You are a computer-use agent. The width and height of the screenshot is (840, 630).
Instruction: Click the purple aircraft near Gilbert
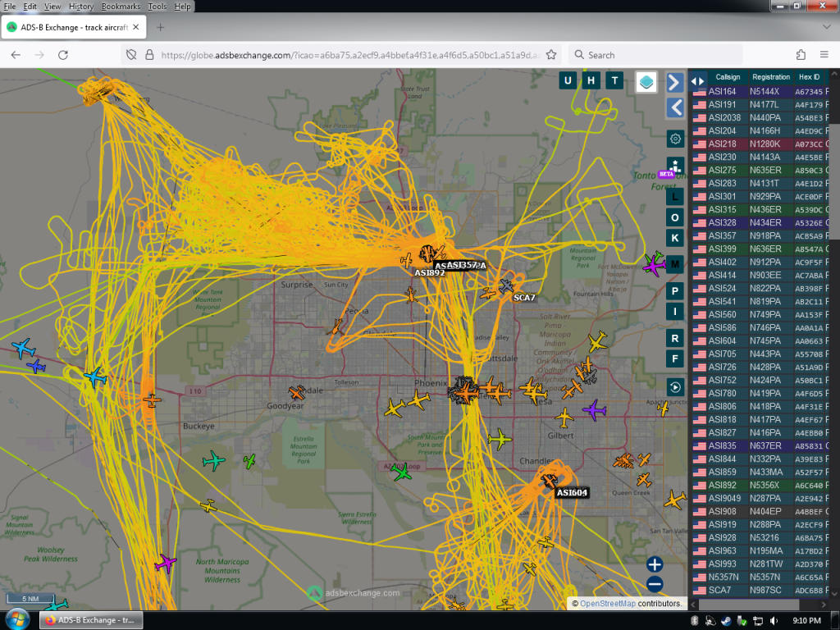coord(594,410)
